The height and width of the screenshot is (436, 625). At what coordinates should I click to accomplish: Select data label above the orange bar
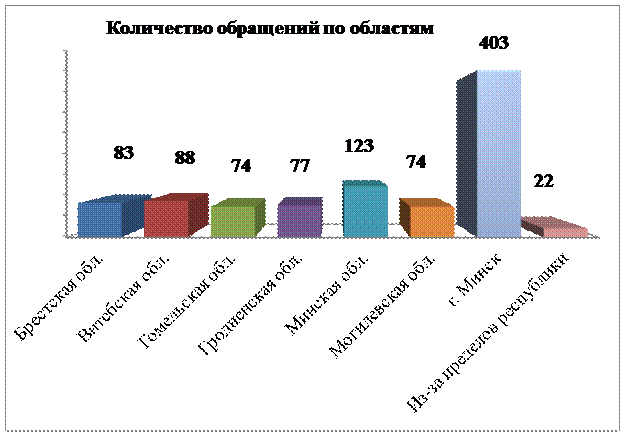click(415, 164)
